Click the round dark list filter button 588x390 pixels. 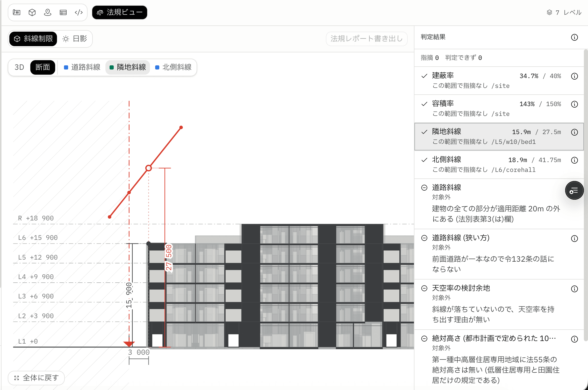[x=574, y=191]
